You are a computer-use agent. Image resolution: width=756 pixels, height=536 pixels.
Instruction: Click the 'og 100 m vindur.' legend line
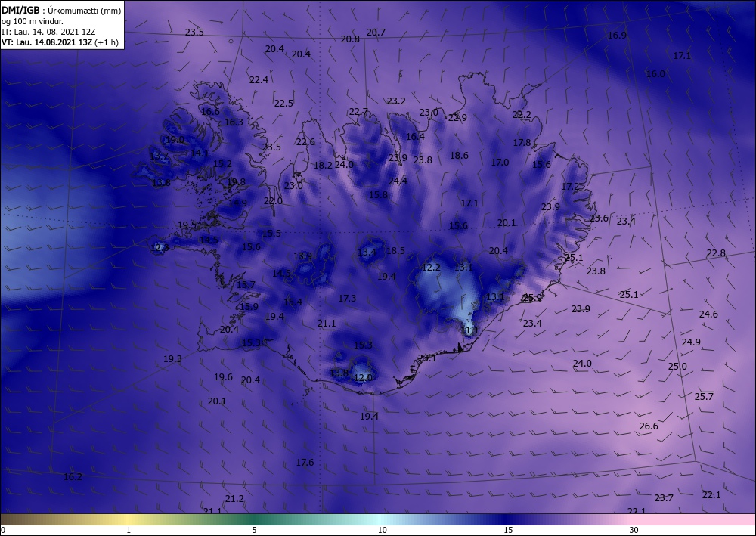pyautogui.click(x=33, y=21)
